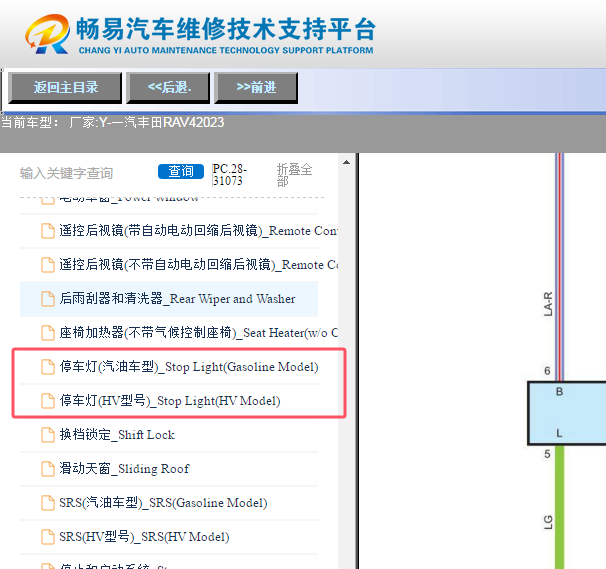Click the PC.28-31073 code text
606x569 pixels.
(229, 175)
